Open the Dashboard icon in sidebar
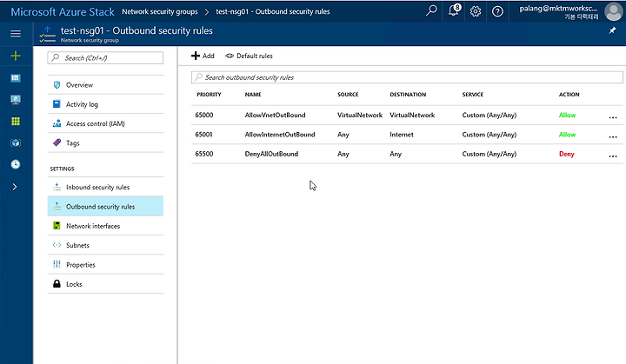Screen dimensions: 626x364 pyautogui.click(x=16, y=78)
